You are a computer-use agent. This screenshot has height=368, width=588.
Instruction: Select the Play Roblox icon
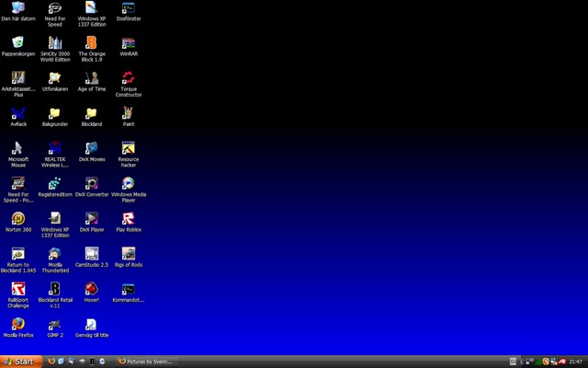129,223
